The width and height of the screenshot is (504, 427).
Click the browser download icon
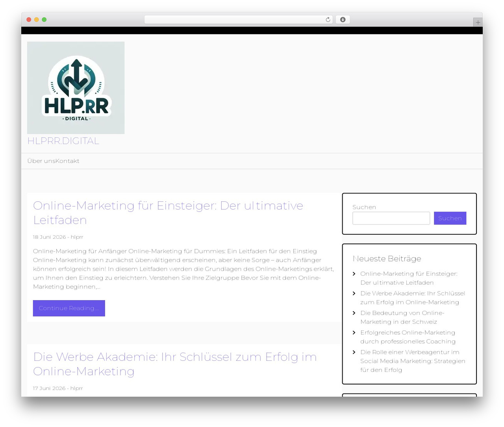[343, 20]
